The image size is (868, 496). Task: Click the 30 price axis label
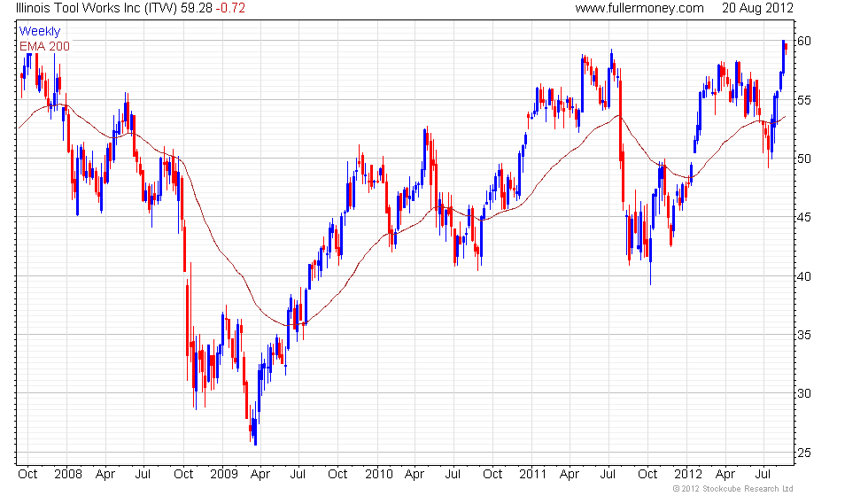tap(804, 393)
